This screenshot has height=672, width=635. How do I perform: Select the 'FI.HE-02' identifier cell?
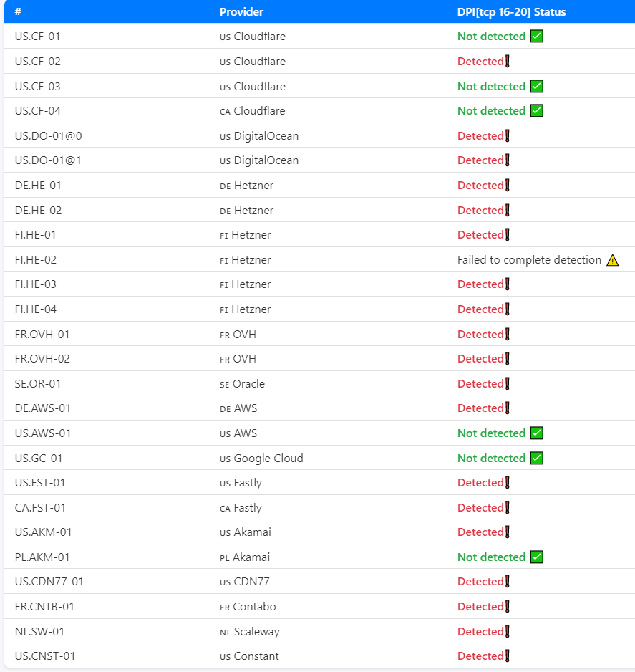tap(36, 260)
